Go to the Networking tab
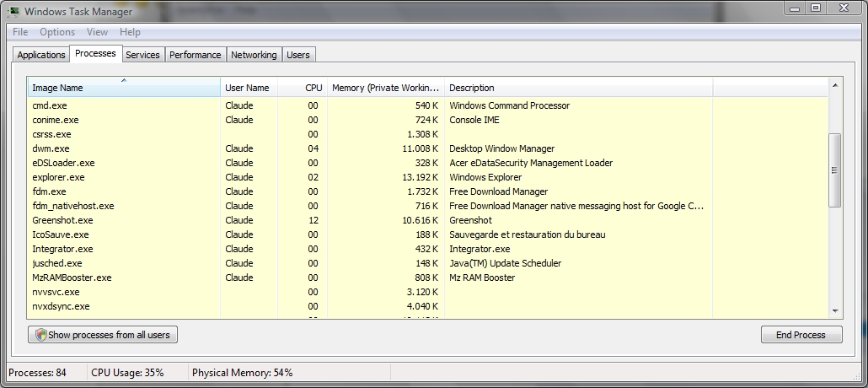This screenshot has height=388, width=868. (254, 55)
